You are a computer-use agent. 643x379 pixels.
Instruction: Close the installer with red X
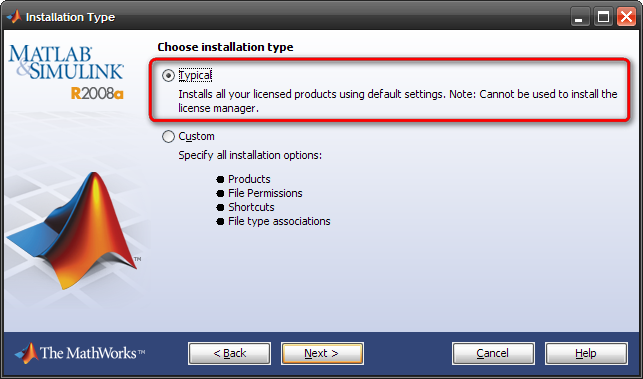point(626,17)
